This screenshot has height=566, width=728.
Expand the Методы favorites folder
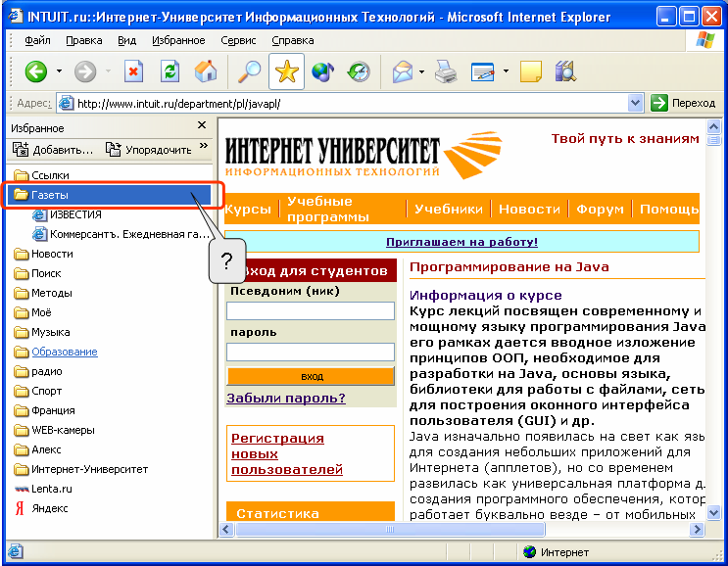tap(43, 293)
